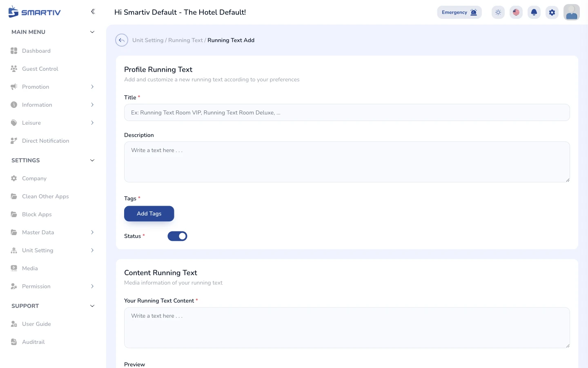Click the Dashboard grid icon
The height and width of the screenshot is (368, 588).
click(14, 51)
